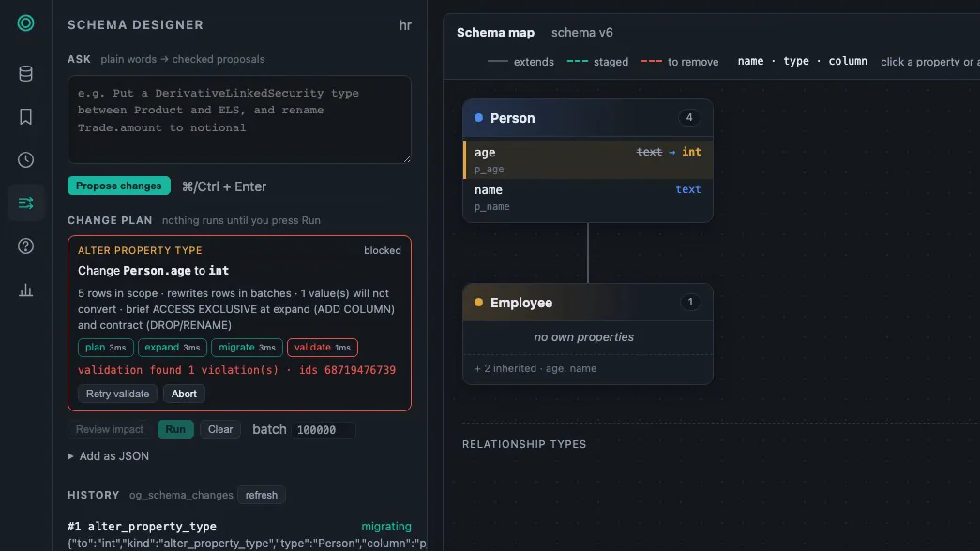Click Retry validate button
Viewport: 980px width, 551px height.
pos(117,394)
